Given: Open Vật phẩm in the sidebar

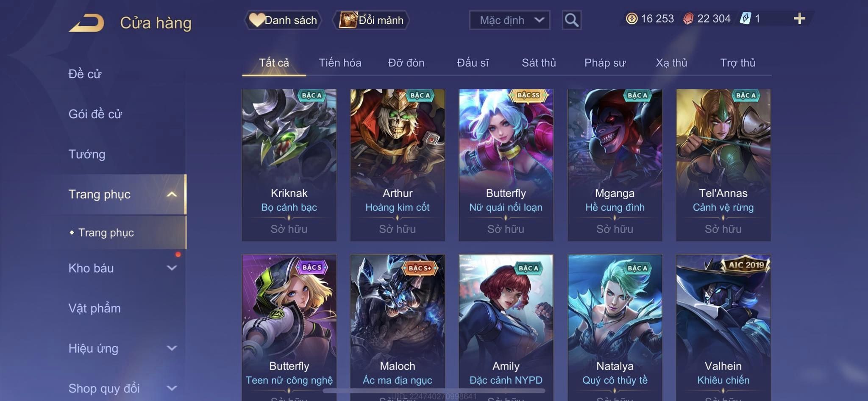Looking at the screenshot, I should coord(95,308).
